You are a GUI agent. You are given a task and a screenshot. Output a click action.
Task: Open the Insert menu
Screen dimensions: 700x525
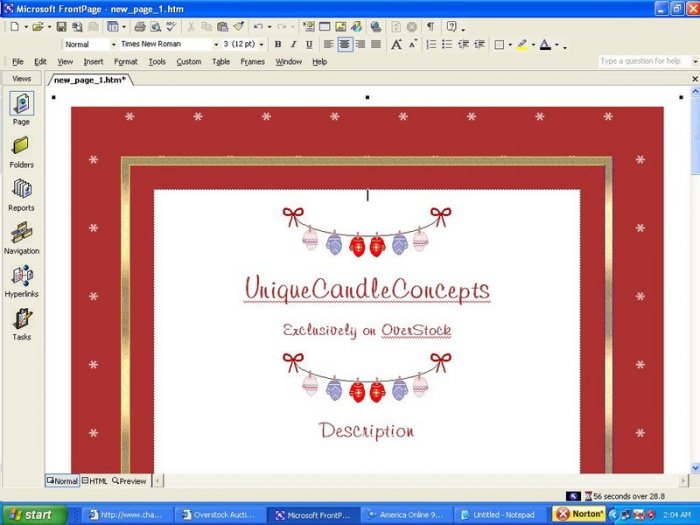[x=93, y=62]
